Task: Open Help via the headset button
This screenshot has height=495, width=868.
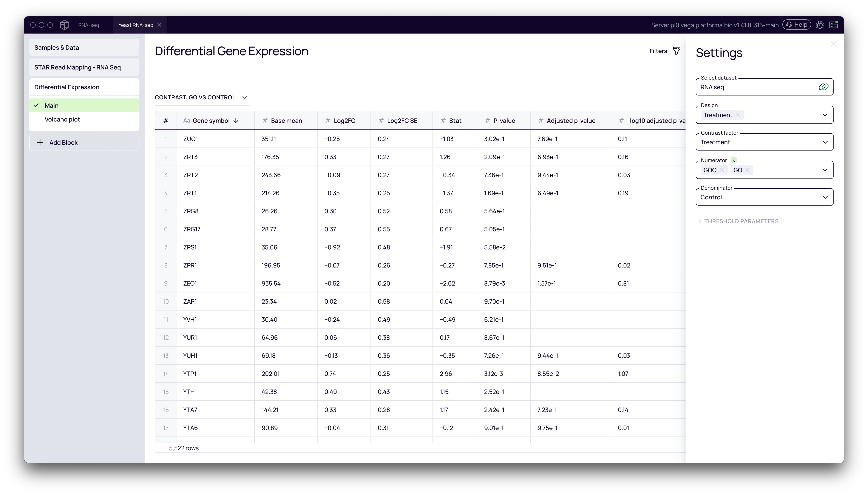Action: pyautogui.click(x=797, y=25)
